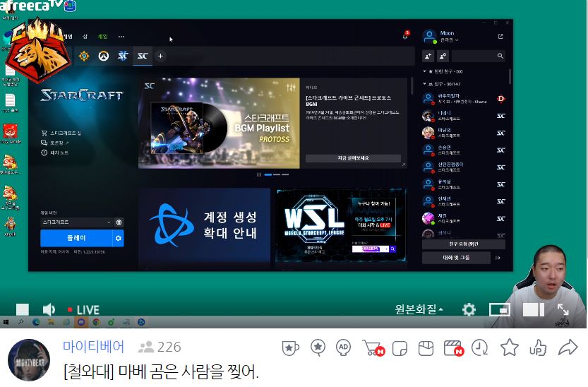Share the stream with the arrow icon
Screen dimensions: 588x387
click(568, 347)
